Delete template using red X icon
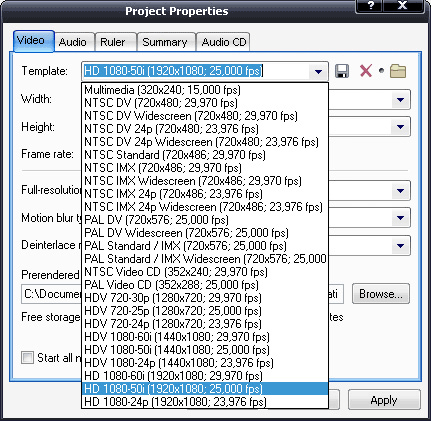Image resolution: width=431 pixels, height=421 pixels. 366,71
